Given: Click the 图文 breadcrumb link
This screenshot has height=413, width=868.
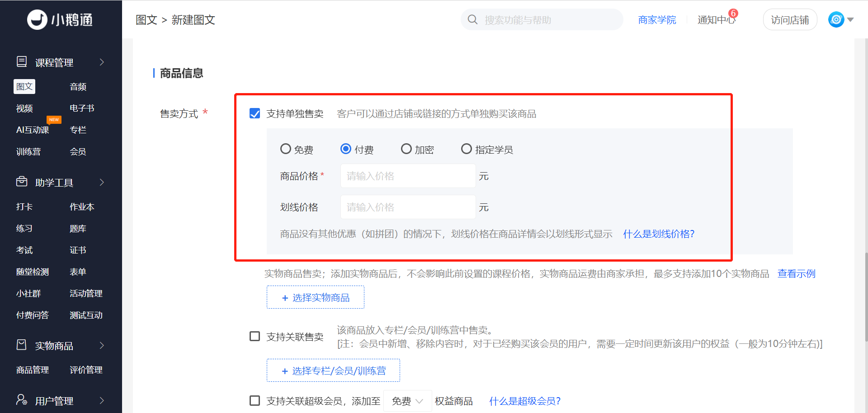Looking at the screenshot, I should click(x=146, y=19).
